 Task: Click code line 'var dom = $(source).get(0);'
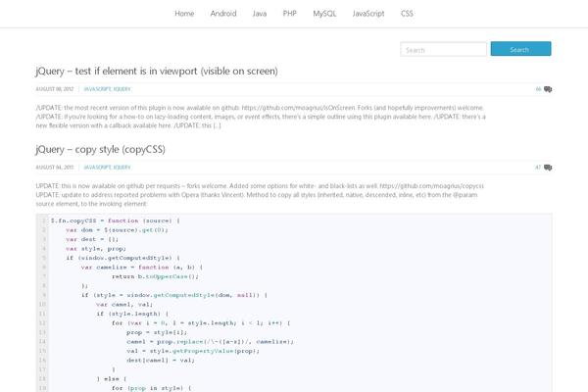(117, 230)
